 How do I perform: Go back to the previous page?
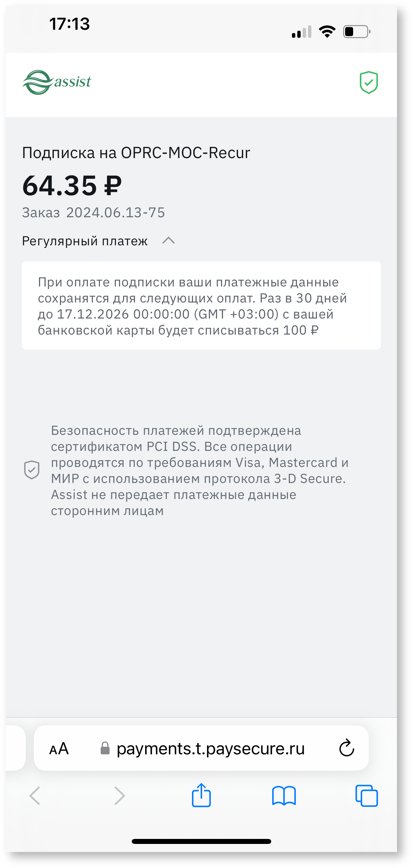35,795
